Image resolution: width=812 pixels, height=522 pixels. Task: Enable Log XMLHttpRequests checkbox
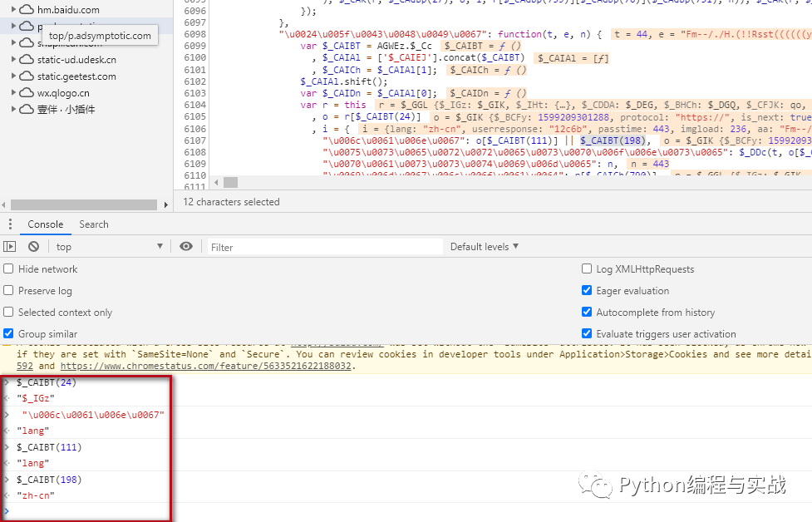click(x=587, y=268)
